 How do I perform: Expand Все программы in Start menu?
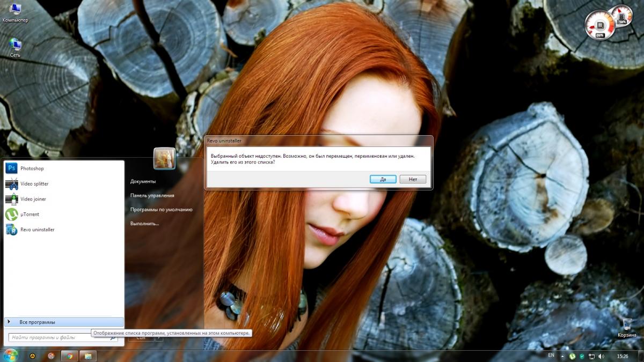(64, 322)
